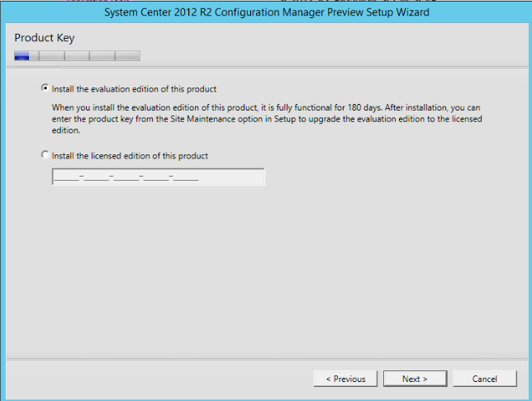Screen dimensions: 532x401
Task: Click the fourth group of the product key field
Action: [155, 177]
